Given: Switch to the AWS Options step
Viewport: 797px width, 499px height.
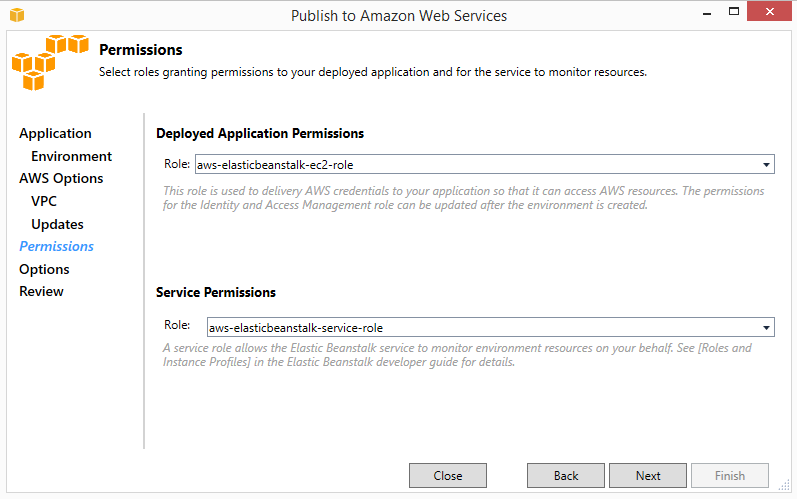Looking at the screenshot, I should [61, 179].
